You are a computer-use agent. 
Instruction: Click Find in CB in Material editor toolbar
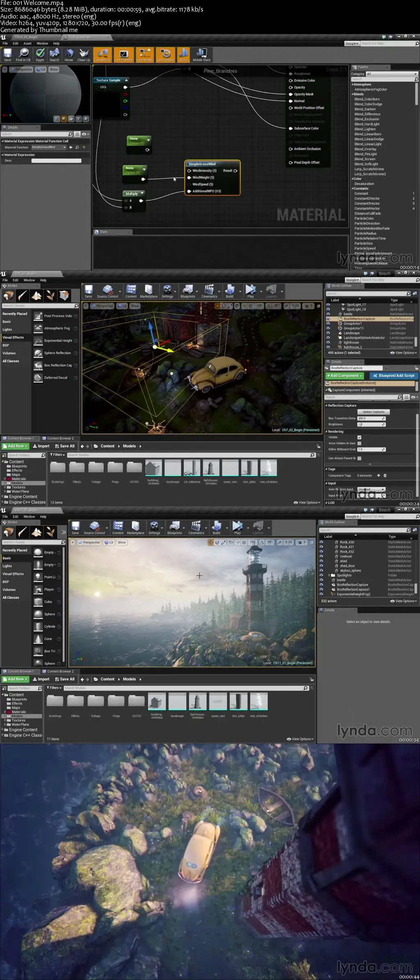tap(23, 55)
